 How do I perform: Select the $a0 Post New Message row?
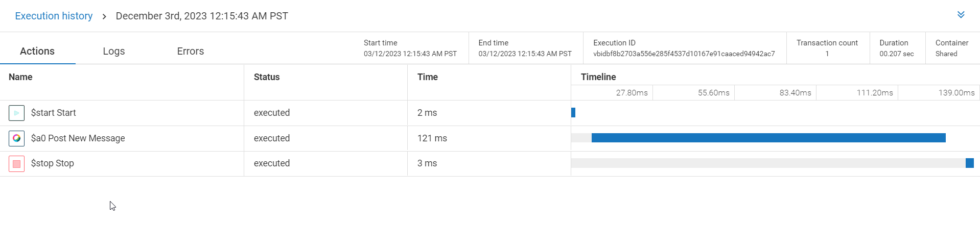490,138
